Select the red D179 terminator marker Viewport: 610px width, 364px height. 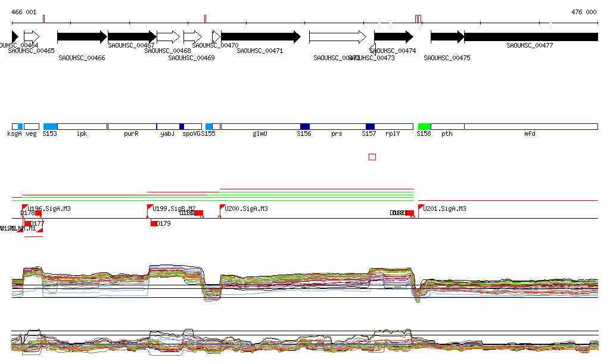pyautogui.click(x=154, y=223)
